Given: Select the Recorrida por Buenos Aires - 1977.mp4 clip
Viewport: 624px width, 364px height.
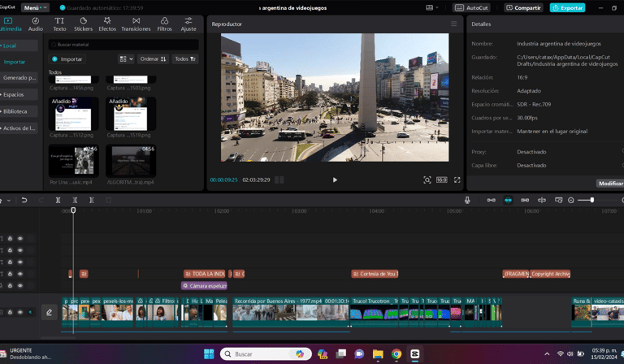Looking at the screenshot, I should click(x=291, y=312).
